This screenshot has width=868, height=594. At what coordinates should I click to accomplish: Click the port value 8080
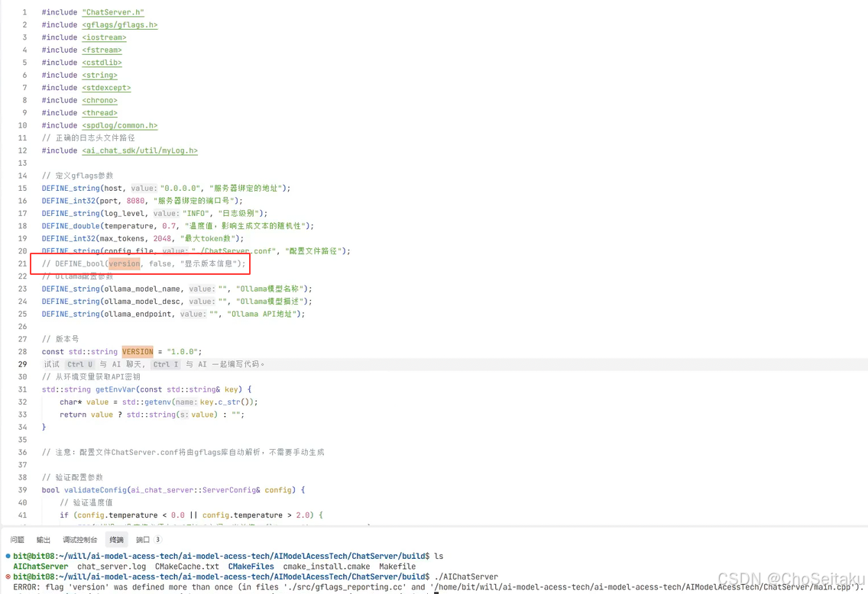(135, 201)
